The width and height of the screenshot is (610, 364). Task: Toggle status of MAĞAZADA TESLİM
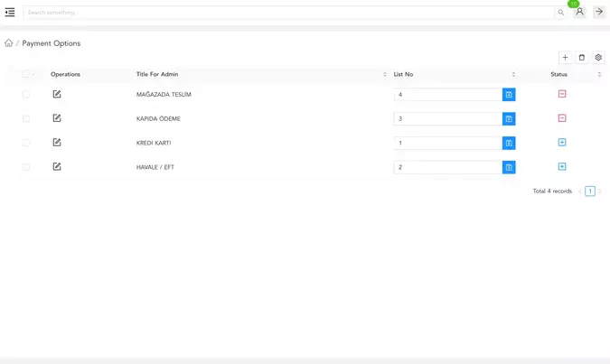point(562,94)
